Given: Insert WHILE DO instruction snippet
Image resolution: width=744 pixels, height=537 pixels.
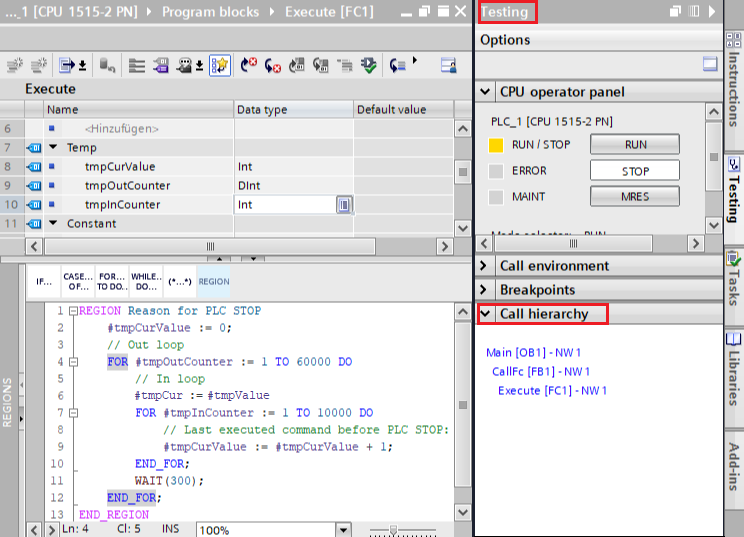Looking at the screenshot, I should (146, 281).
